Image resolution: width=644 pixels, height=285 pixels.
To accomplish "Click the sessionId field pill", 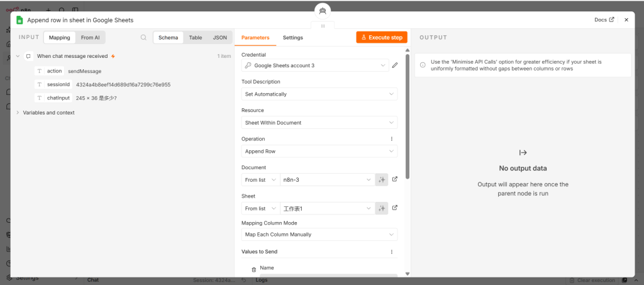I will click(x=53, y=84).
